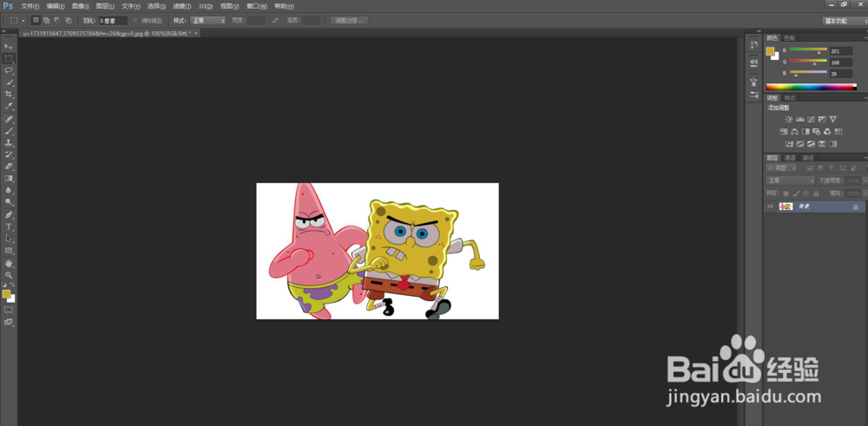Switch to the 路径 Paths tab
This screenshot has width=868, height=426.
[808, 158]
